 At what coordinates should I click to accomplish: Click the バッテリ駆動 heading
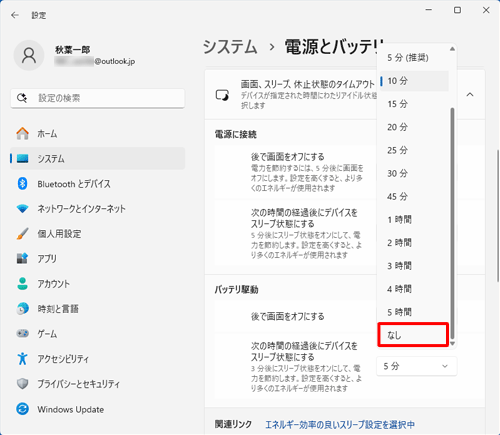click(x=236, y=289)
